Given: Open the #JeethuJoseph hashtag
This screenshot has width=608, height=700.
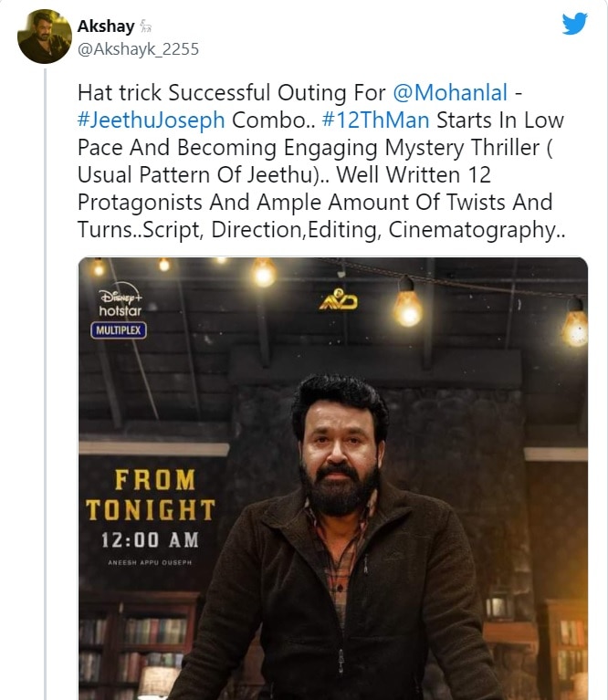Looking at the screenshot, I should (151, 120).
